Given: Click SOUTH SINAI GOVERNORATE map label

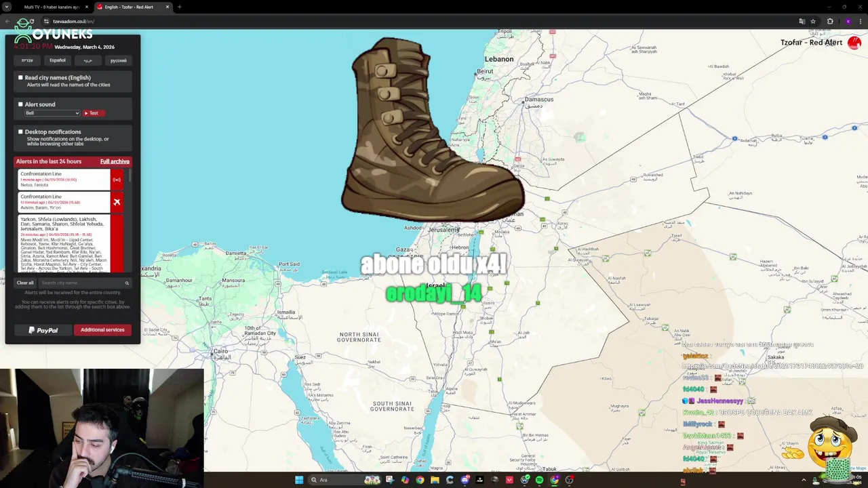Looking at the screenshot, I should click(x=393, y=406).
